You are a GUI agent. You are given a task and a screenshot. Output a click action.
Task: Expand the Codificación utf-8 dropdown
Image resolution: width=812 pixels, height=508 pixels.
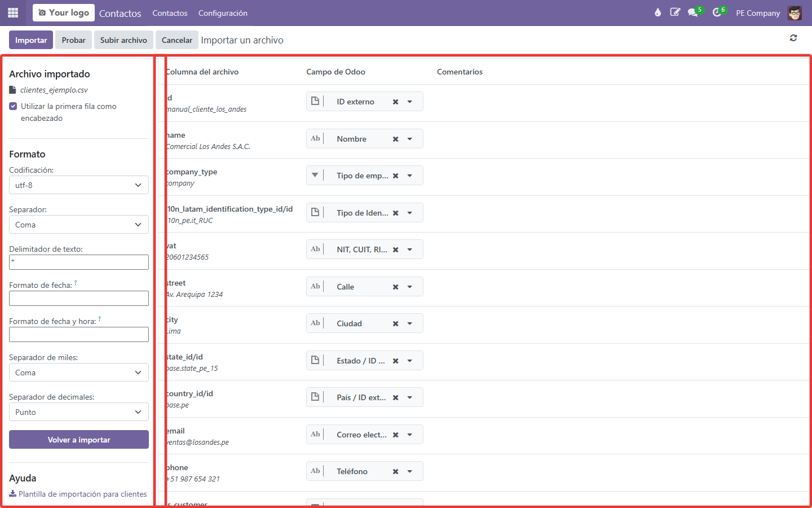click(x=79, y=185)
